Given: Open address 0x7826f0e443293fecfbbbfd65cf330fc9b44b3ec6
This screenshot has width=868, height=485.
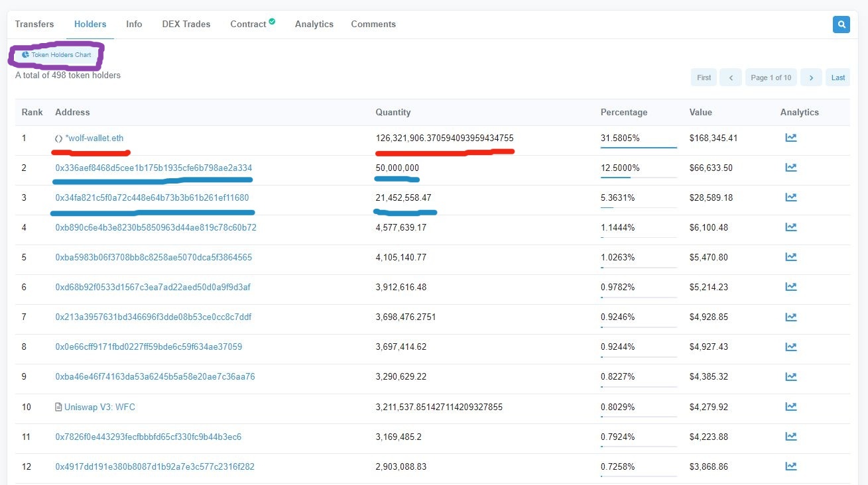Looking at the screenshot, I should (149, 436).
